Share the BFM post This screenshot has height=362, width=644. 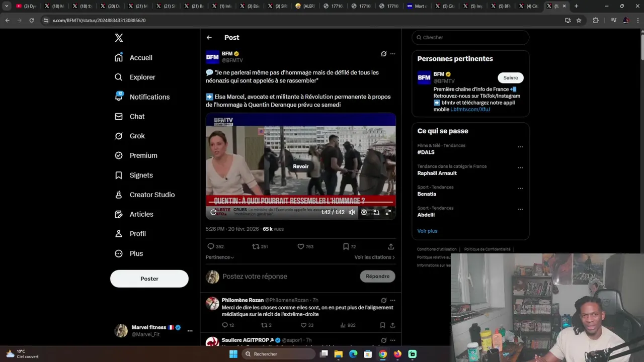point(391,246)
